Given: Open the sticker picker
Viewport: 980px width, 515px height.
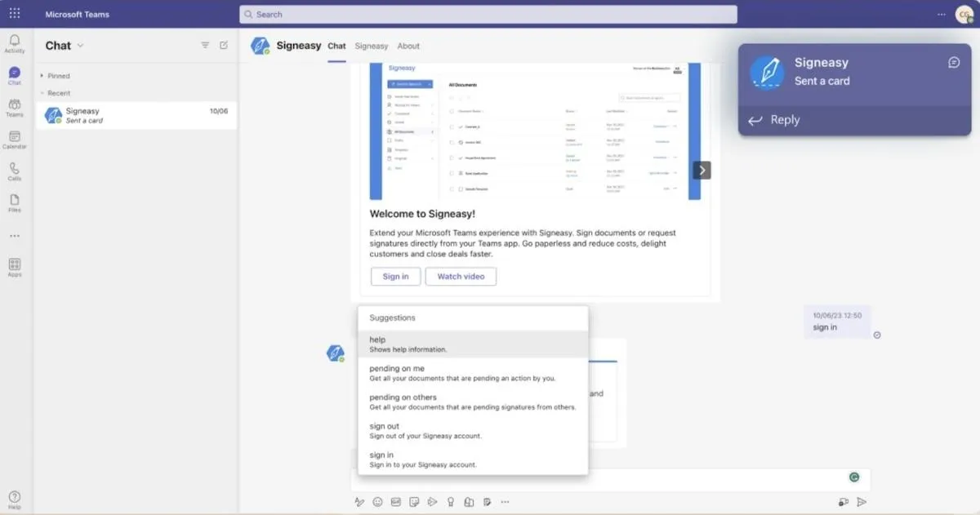Looking at the screenshot, I should 414,502.
